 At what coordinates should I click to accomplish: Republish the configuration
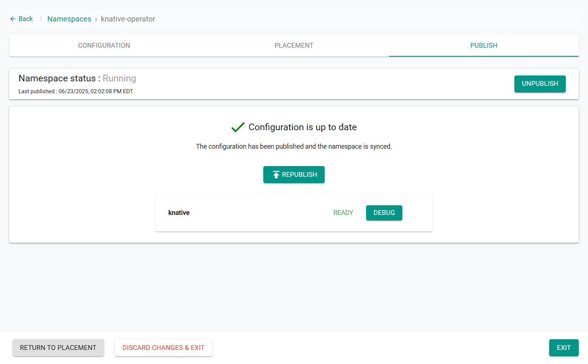pos(294,175)
